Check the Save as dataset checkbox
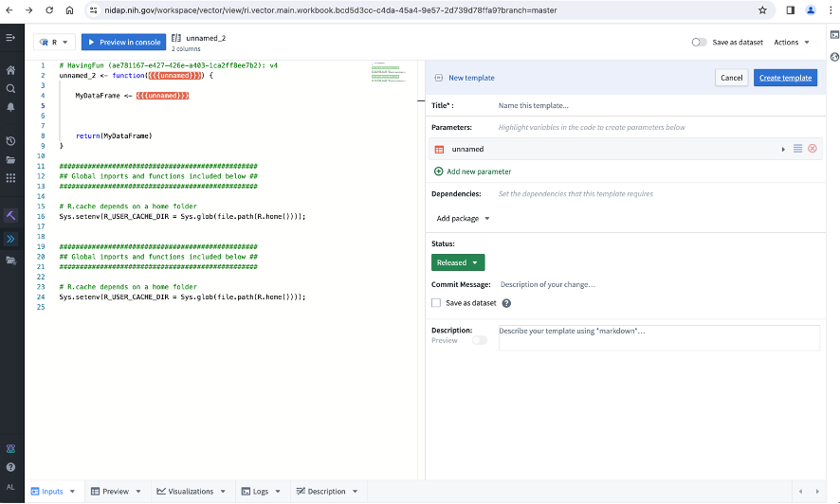Viewport: 840px width, 504px height. [x=436, y=303]
